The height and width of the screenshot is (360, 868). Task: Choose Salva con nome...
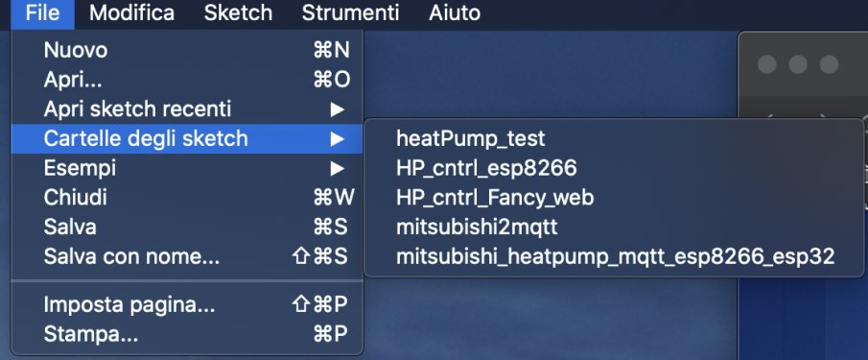[187, 256]
